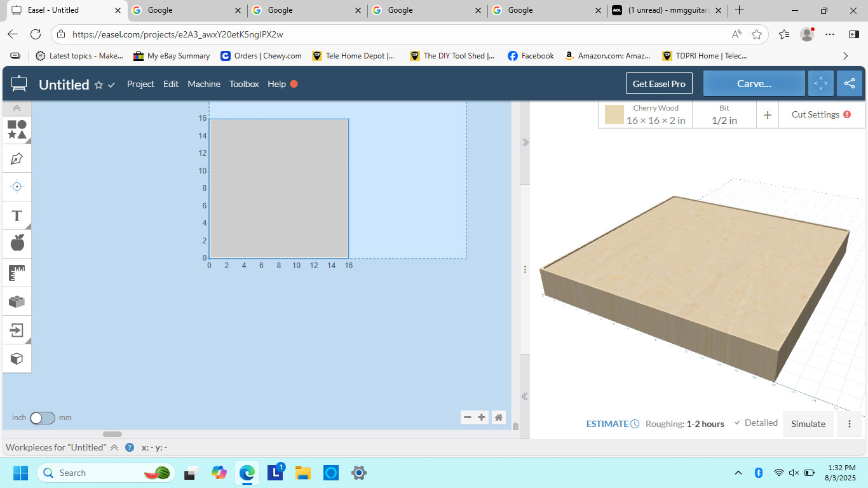Toggle units between inch and mm
Screen dimensions: 868x488
(42, 417)
